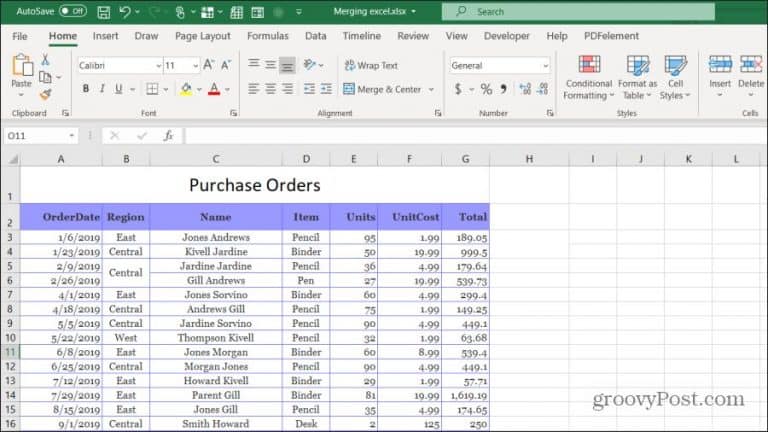Click the Top Align icon
Image resolution: width=768 pixels, height=432 pixels.
click(254, 64)
